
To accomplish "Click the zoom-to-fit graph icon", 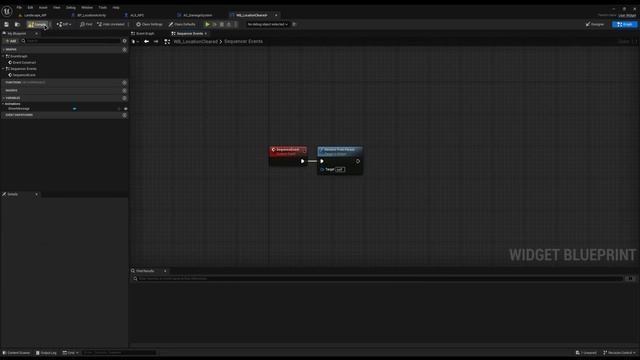I will pyautogui.click(x=167, y=42).
